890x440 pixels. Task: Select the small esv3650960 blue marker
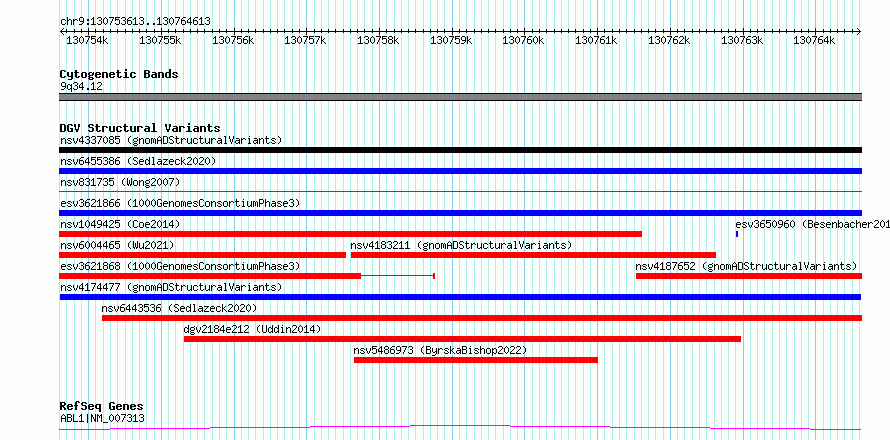coord(737,234)
